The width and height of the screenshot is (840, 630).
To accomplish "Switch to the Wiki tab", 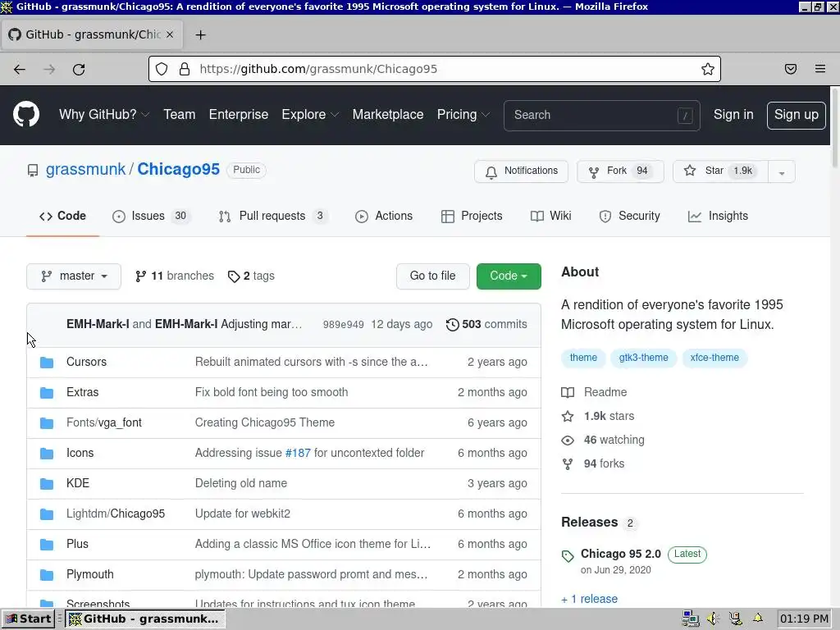I will [x=550, y=216].
